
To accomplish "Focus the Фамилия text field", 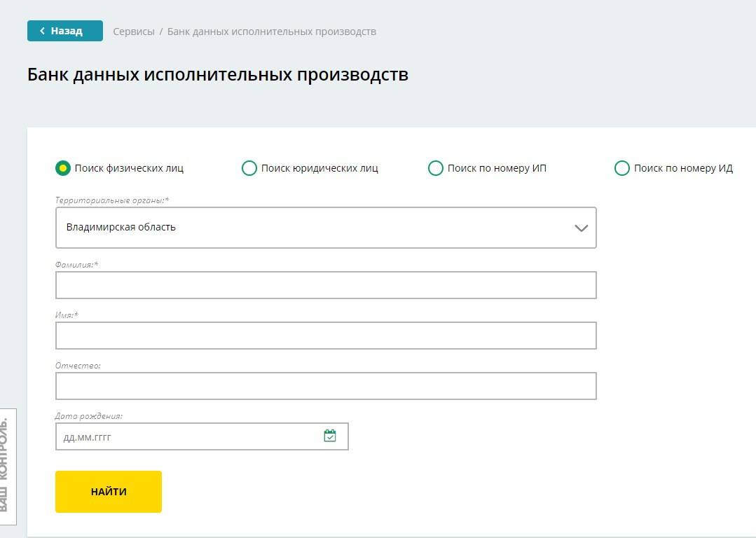I will click(326, 285).
